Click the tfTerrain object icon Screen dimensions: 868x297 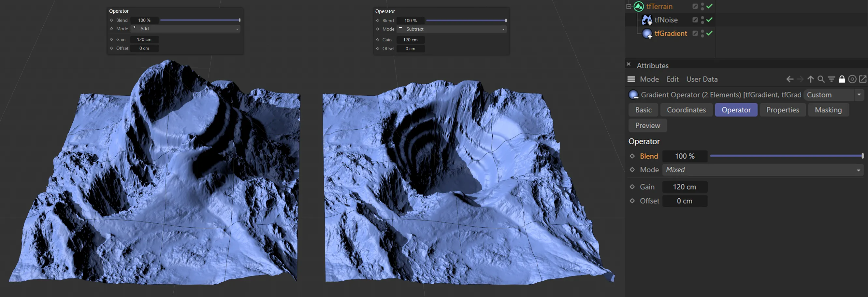639,7
